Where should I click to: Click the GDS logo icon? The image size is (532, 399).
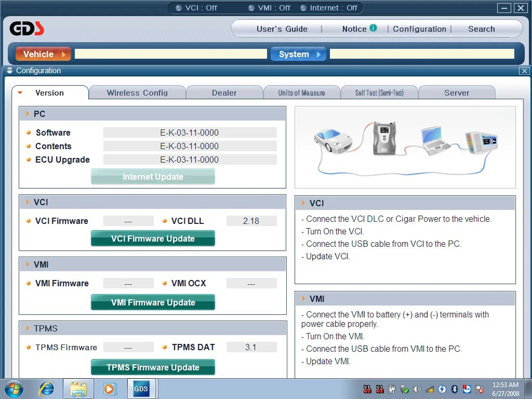(x=27, y=29)
